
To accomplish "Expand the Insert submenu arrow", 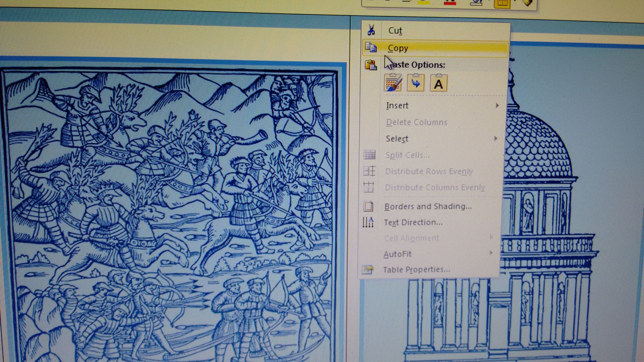I will (x=497, y=106).
